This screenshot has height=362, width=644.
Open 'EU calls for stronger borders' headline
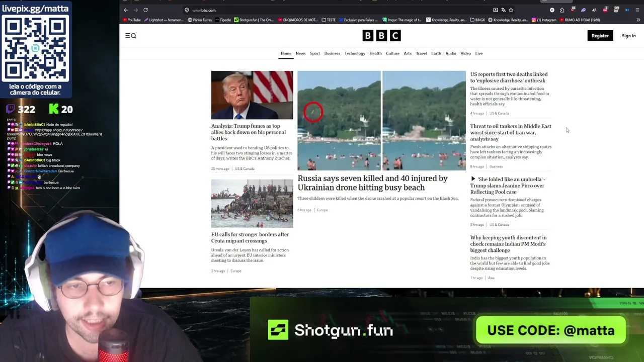[250, 237]
